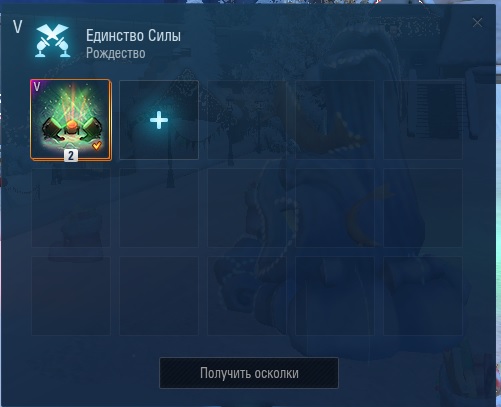Select the last slot in the bottom row

click(x=423, y=296)
